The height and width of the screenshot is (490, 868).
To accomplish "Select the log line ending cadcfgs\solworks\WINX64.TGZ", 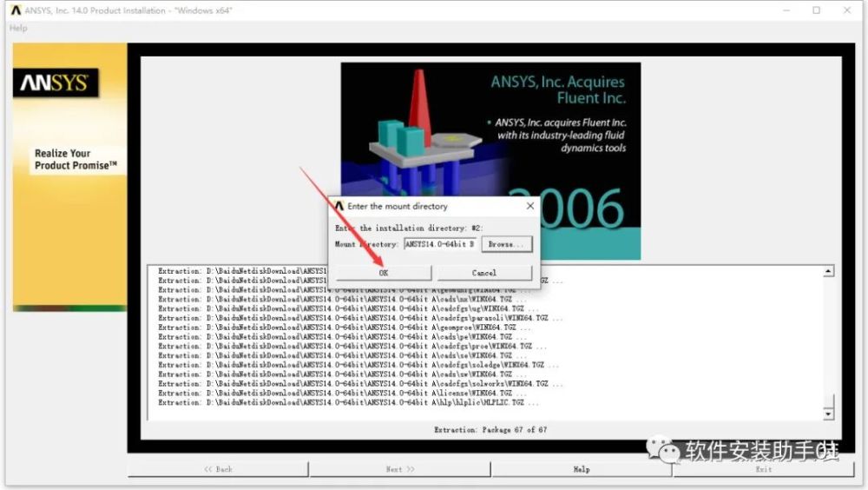I will (x=360, y=384).
